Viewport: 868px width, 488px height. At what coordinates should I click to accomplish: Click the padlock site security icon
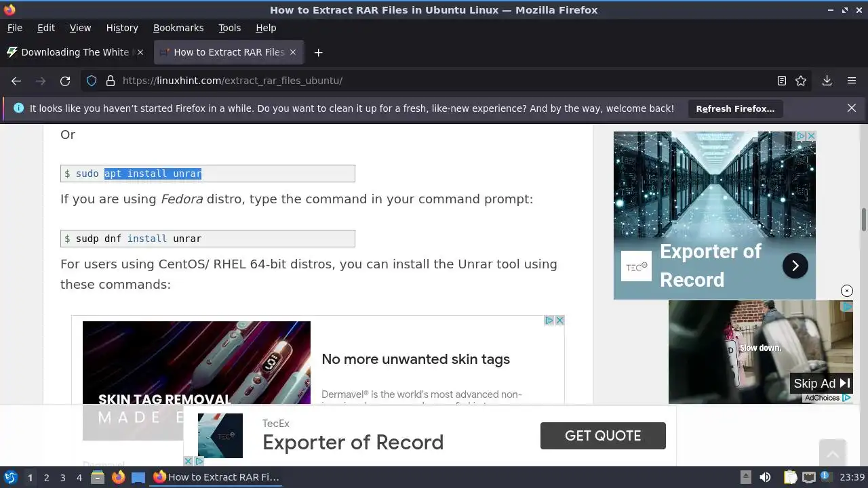click(111, 81)
